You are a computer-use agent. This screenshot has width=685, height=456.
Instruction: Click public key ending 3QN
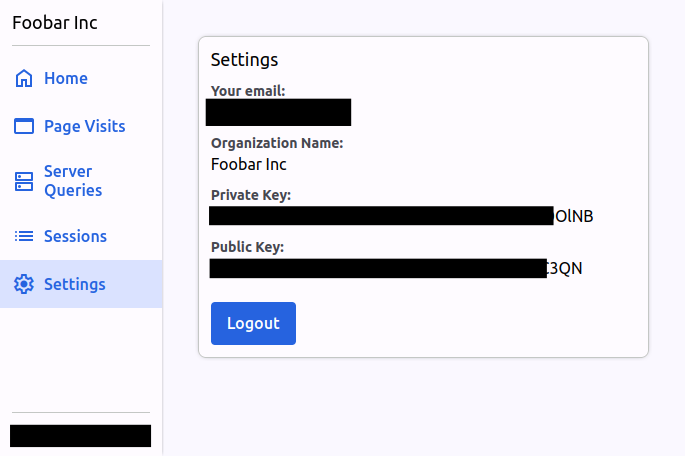coord(396,268)
